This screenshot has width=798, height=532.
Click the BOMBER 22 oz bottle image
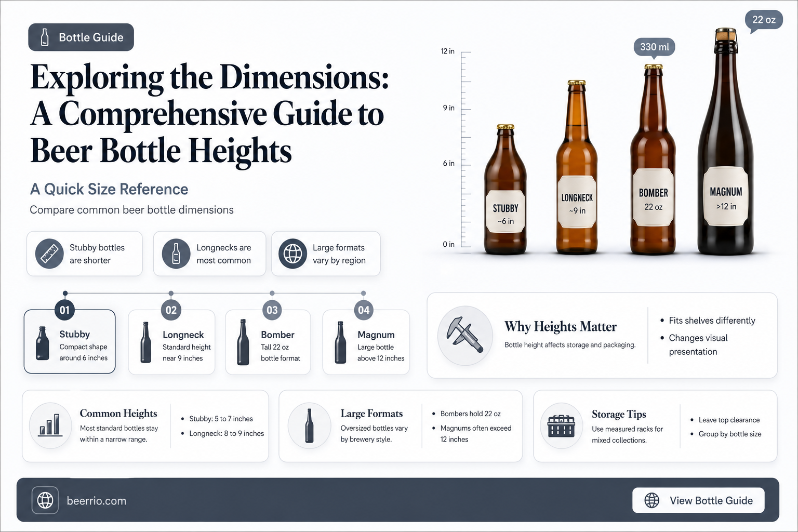[653, 159]
